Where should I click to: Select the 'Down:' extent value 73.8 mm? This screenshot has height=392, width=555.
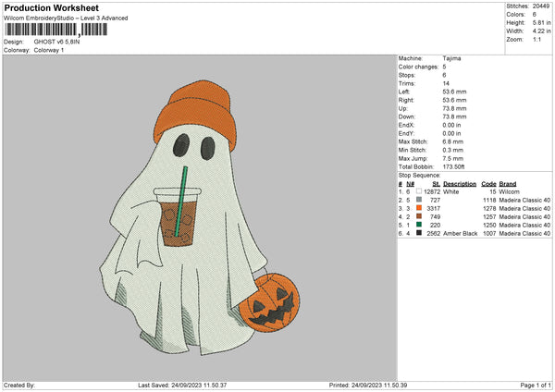point(454,116)
